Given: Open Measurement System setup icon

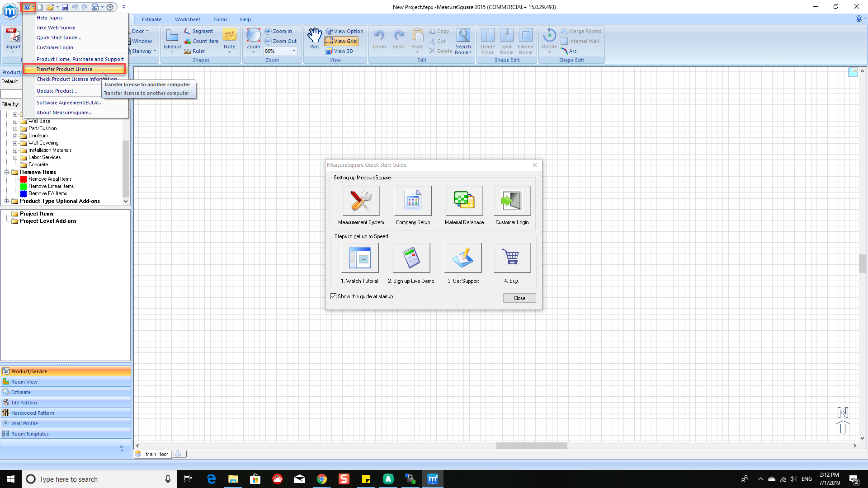Looking at the screenshot, I should [361, 201].
